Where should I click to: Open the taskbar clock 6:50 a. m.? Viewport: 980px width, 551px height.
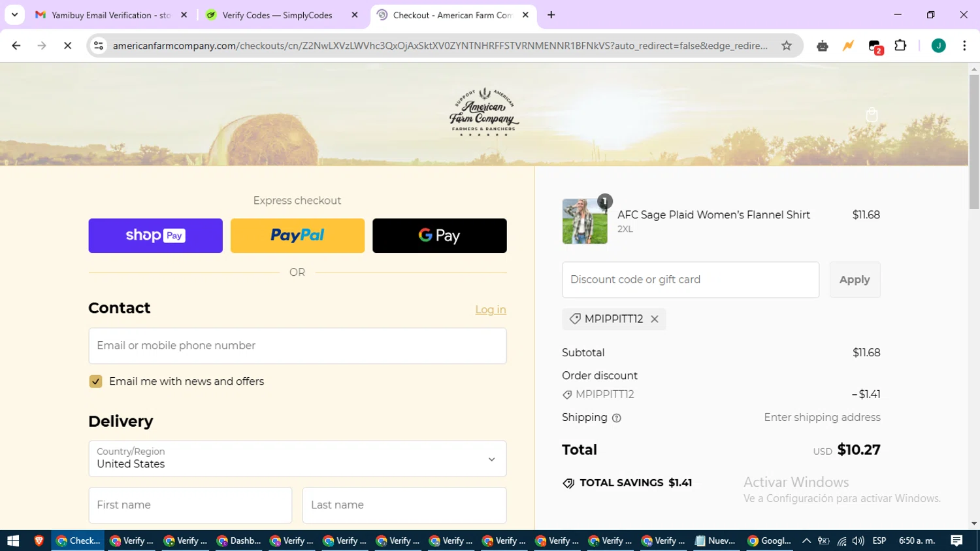[917, 541]
